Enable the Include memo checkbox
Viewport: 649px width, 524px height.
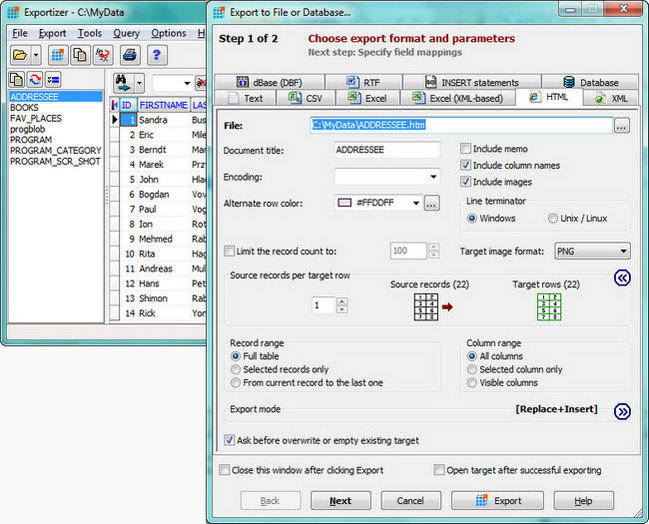click(466, 149)
